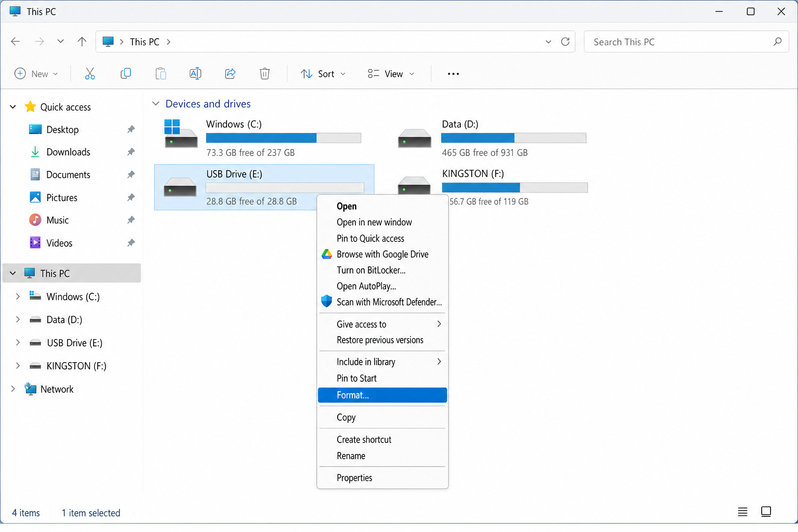798x532 pixels.
Task: Expand Data (D:) in navigation pane
Action: (x=18, y=320)
